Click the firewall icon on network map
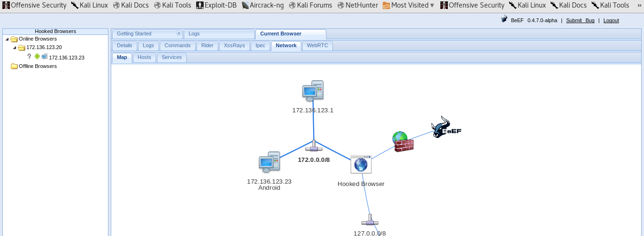Viewport: 644px width, 236px height. pos(403,142)
